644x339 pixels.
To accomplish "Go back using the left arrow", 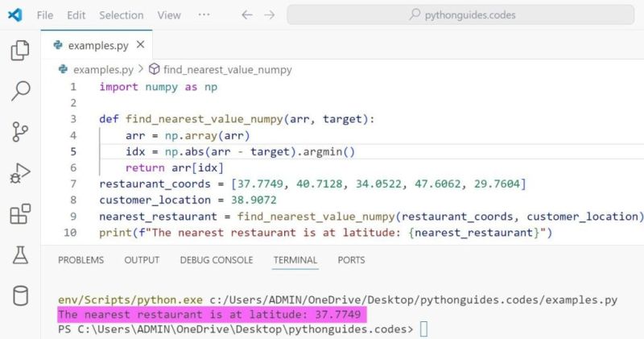I will [247, 15].
